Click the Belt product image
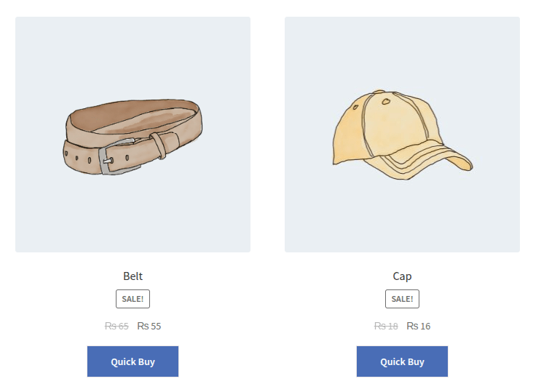 (x=133, y=135)
